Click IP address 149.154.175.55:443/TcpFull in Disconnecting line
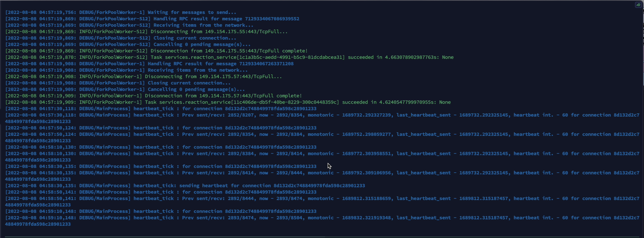 (x=242, y=32)
